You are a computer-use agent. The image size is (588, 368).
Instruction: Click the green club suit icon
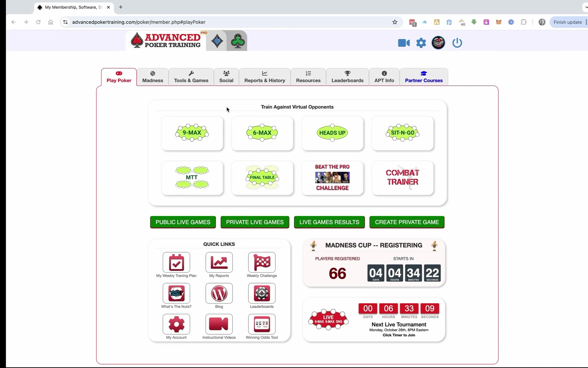[237, 41]
